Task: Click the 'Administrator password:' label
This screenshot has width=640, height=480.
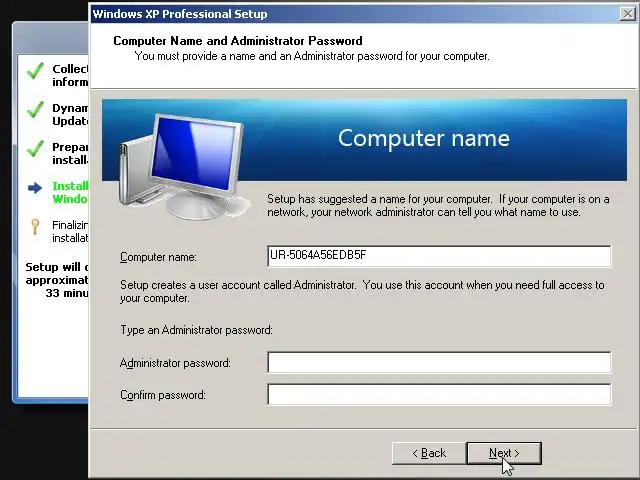Action: pos(176,363)
